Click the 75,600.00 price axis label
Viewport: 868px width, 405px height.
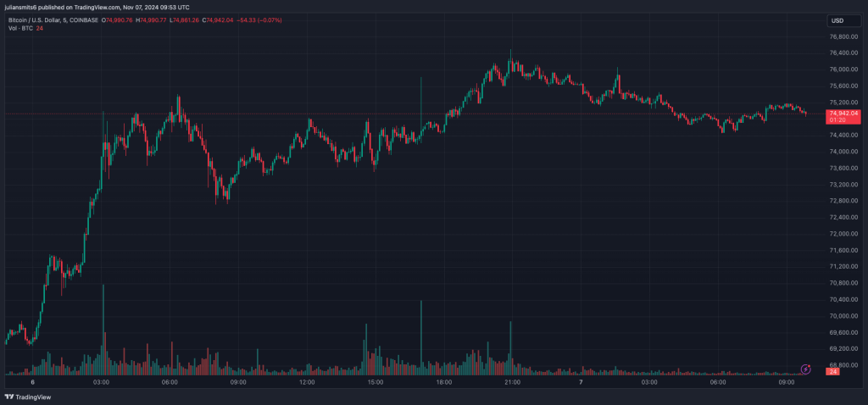(843, 86)
